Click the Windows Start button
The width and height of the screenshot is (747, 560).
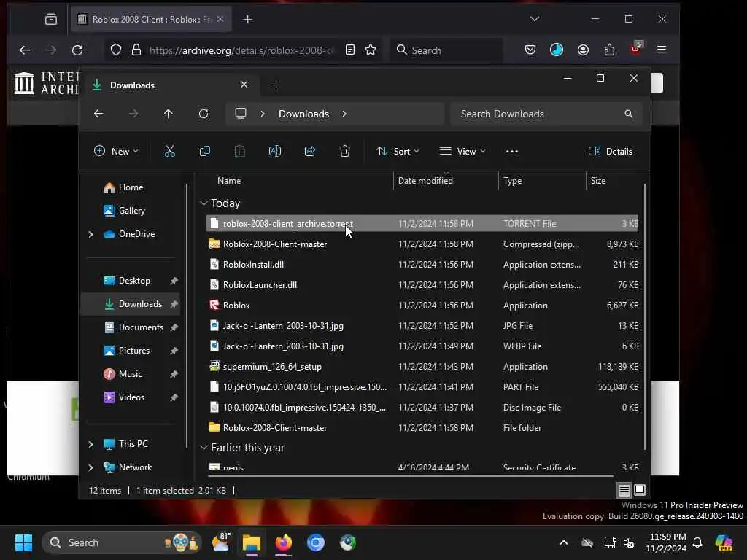point(23,542)
